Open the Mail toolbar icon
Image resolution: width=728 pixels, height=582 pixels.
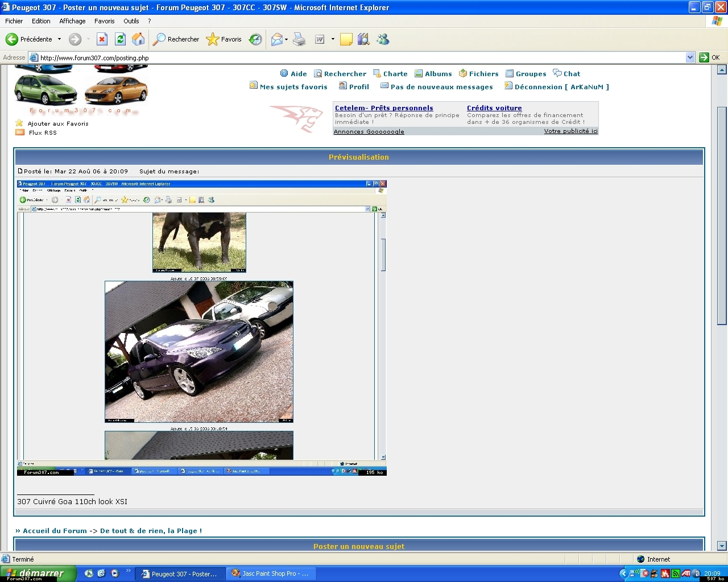click(277, 39)
